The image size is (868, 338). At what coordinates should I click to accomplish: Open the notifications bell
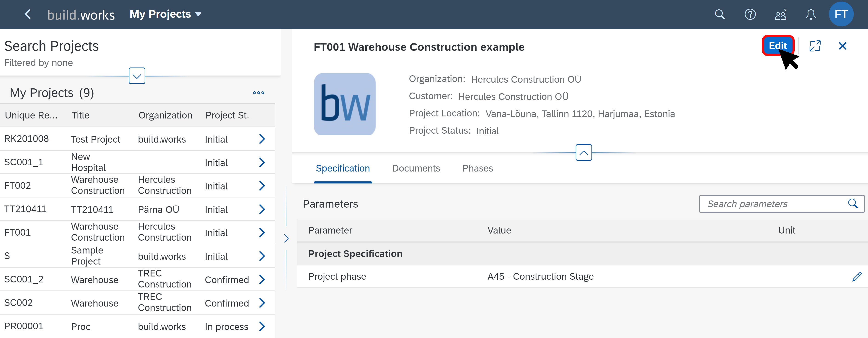811,14
